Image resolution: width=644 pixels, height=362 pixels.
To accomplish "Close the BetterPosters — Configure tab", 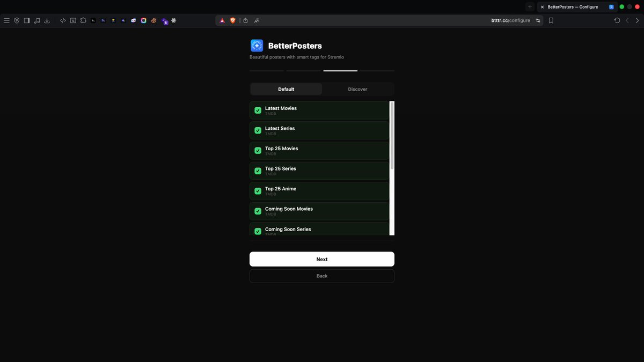I will point(542,7).
